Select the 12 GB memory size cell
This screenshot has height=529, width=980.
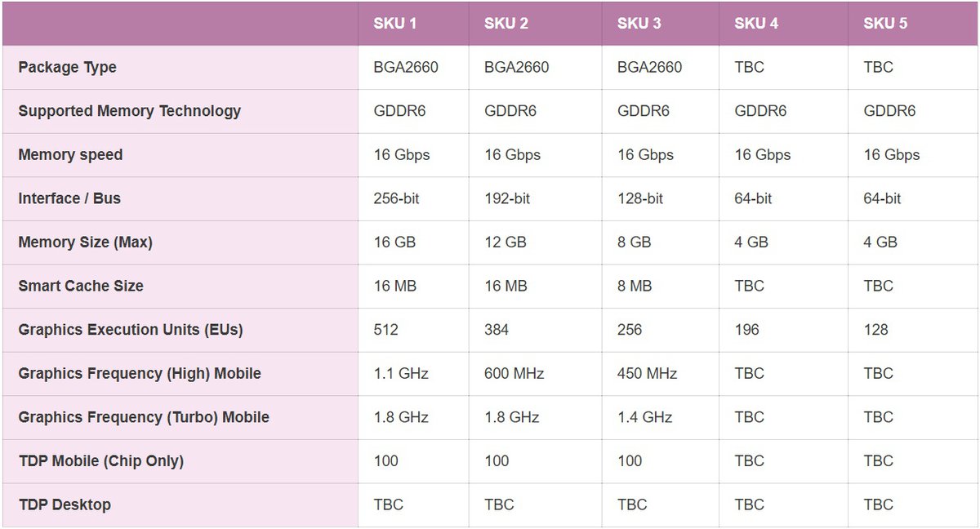(506, 242)
